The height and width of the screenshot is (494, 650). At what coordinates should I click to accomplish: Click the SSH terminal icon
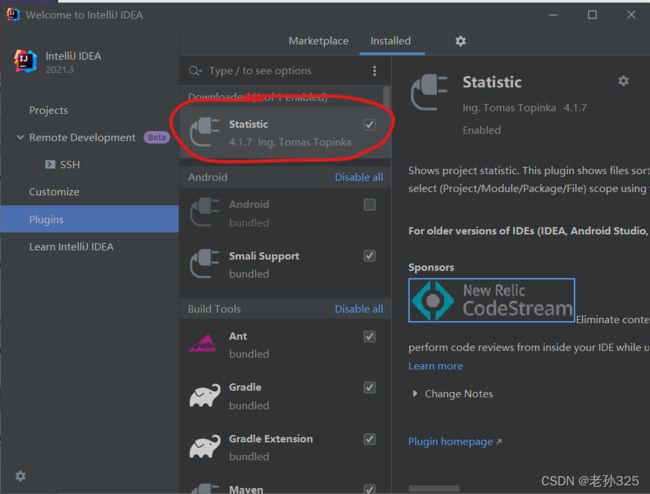[50, 165]
